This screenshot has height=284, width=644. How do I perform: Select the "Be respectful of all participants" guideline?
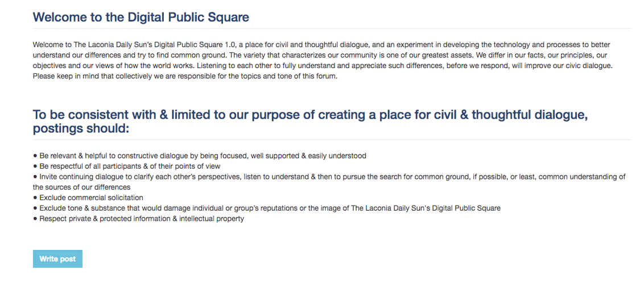(x=130, y=166)
